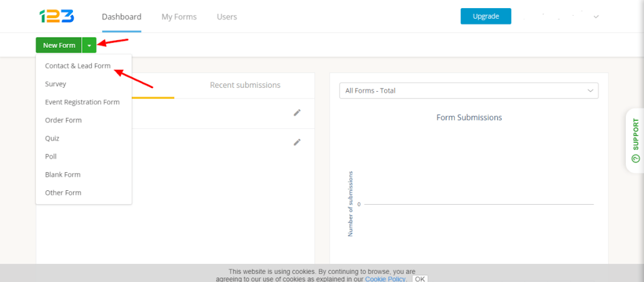Select Event Registration Form entry
644x282 pixels.
pyautogui.click(x=82, y=102)
